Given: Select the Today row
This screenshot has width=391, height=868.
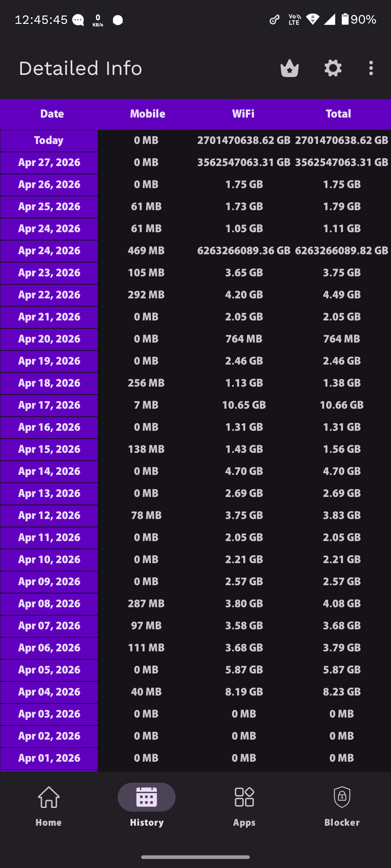Looking at the screenshot, I should [x=195, y=141].
